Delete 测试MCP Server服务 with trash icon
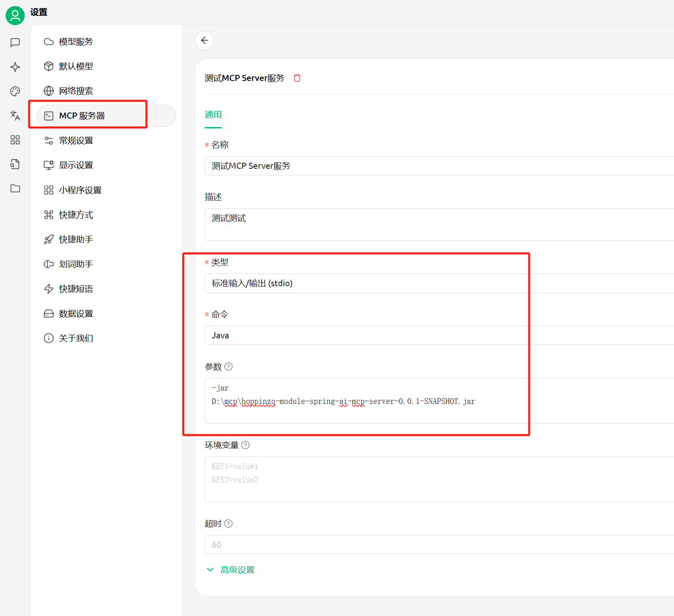This screenshot has width=674, height=616. [x=297, y=78]
